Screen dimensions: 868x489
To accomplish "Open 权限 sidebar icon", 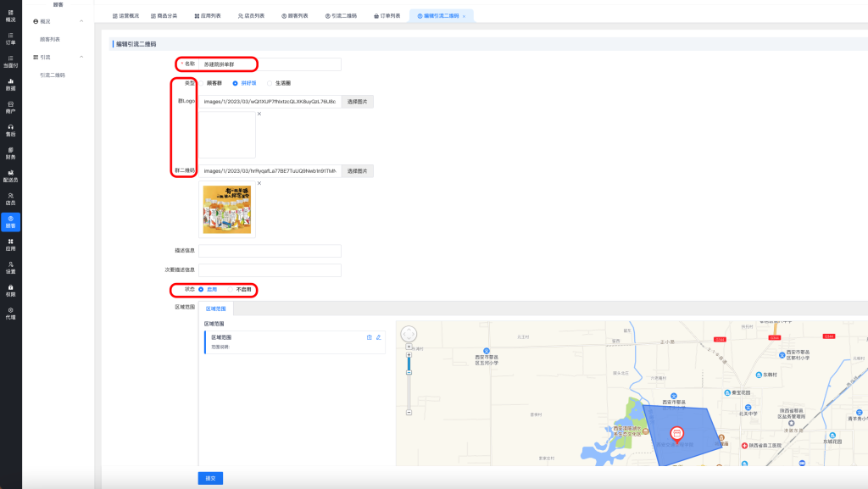I will coord(10,291).
